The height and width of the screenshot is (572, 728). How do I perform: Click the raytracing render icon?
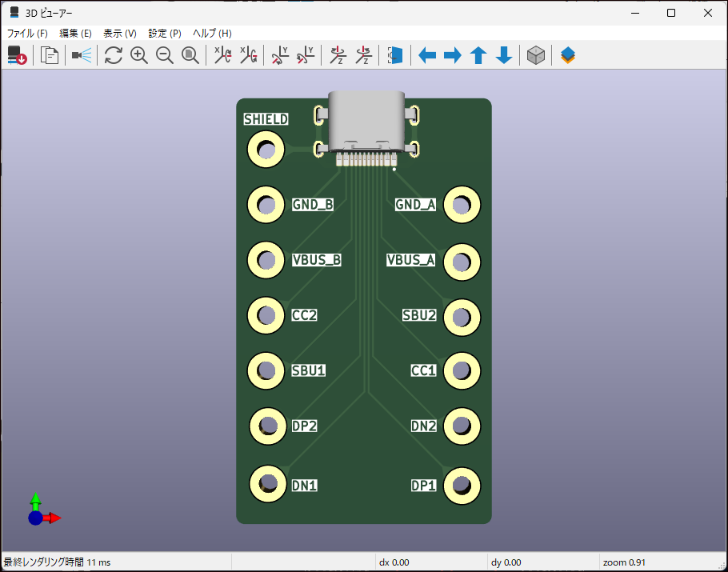pyautogui.click(x=82, y=55)
